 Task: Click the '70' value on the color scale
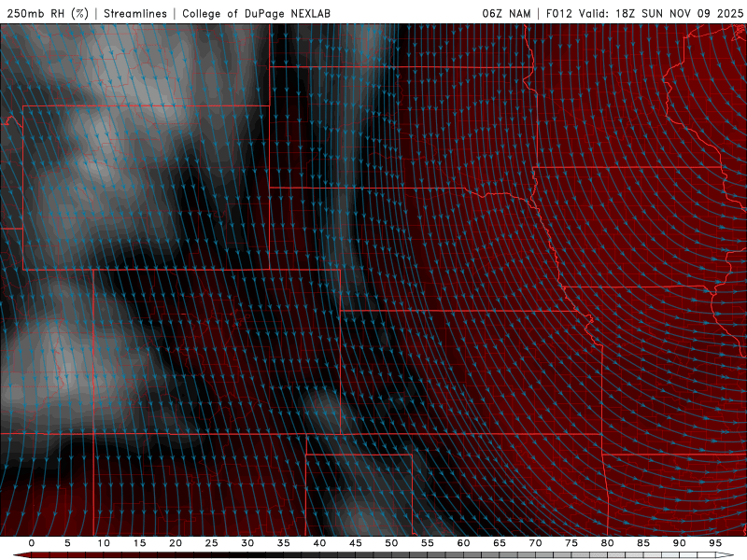tap(535, 543)
